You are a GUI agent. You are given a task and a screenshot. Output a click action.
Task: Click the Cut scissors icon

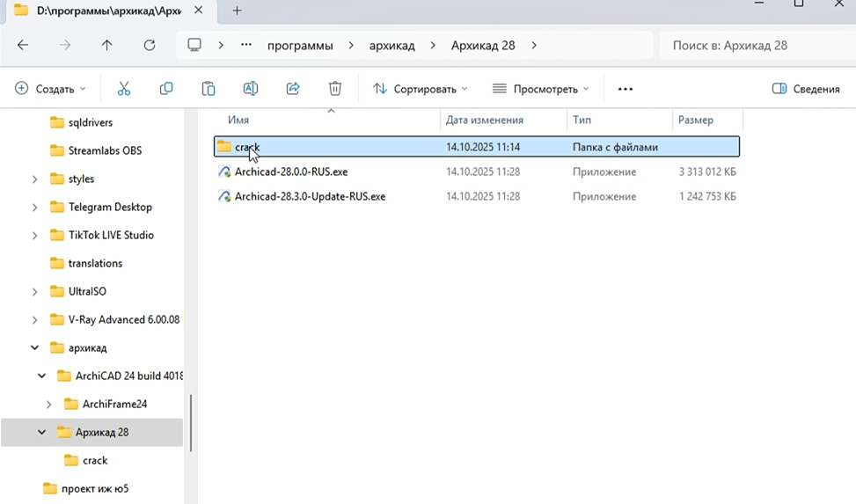[124, 89]
